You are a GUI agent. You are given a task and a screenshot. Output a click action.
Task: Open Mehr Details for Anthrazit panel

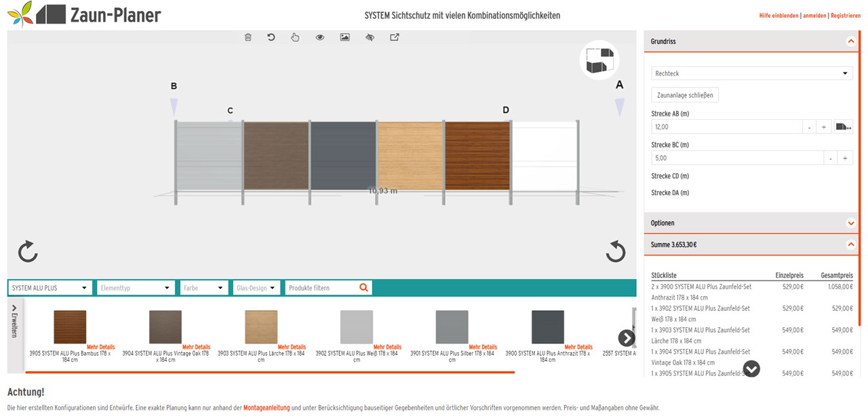578,347
